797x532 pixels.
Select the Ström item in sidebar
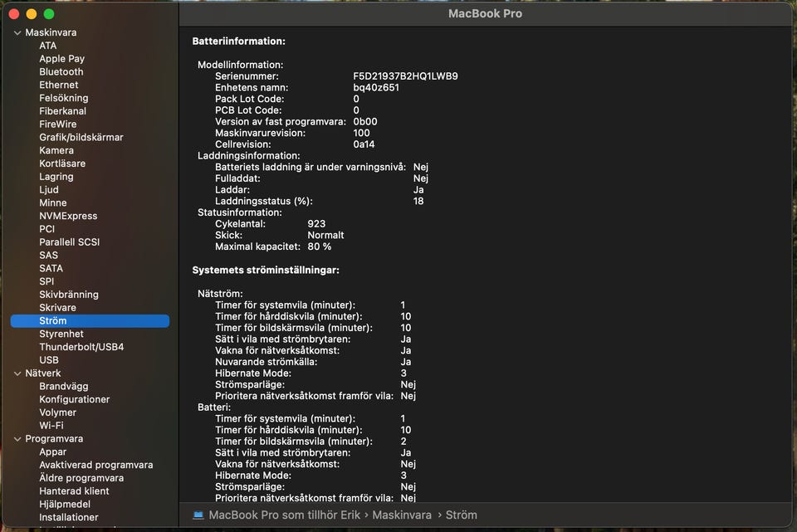53,321
